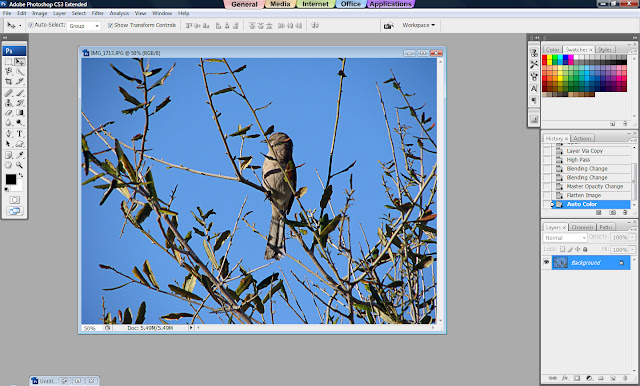Swap foreground and background colors
The height and width of the screenshot is (386, 640).
pos(21,175)
